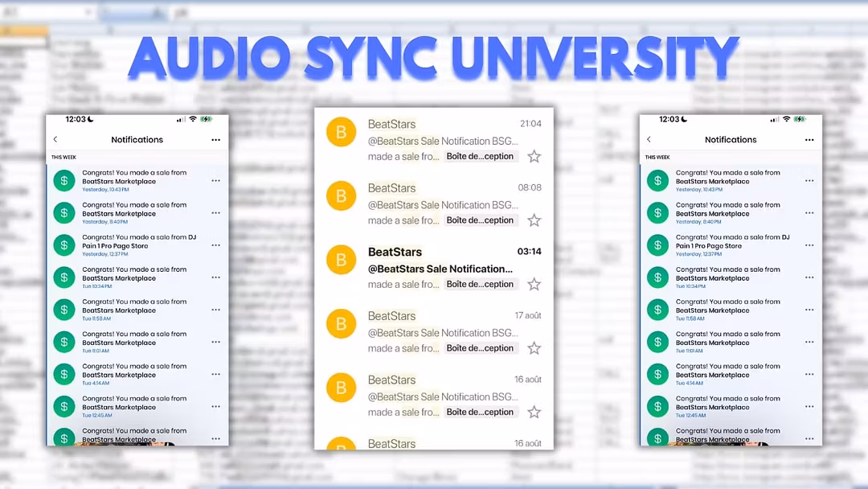Go back from Notifications on left phone
The height and width of the screenshot is (489, 868).
pos(55,140)
